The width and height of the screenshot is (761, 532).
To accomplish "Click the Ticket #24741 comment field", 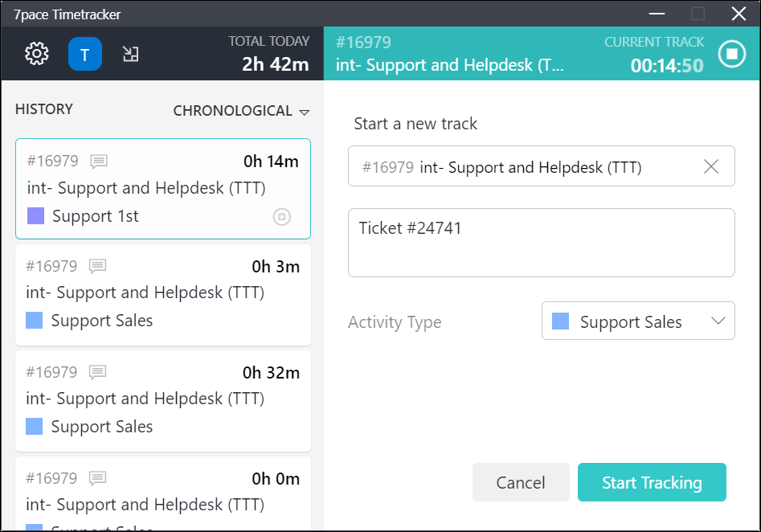I will click(x=541, y=243).
